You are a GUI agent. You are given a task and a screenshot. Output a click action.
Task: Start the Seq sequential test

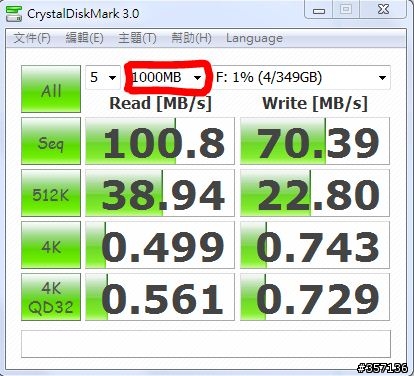tap(51, 141)
